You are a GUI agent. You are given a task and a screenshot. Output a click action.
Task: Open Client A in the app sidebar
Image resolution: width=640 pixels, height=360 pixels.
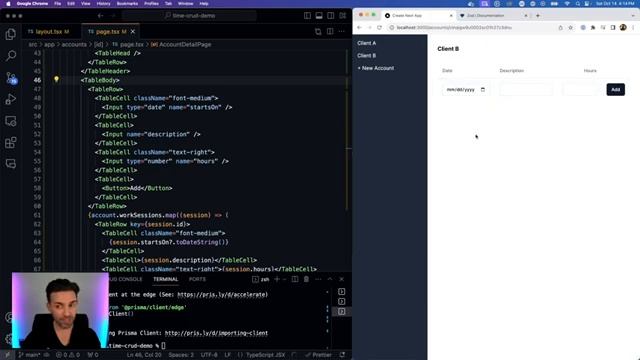[367, 43]
